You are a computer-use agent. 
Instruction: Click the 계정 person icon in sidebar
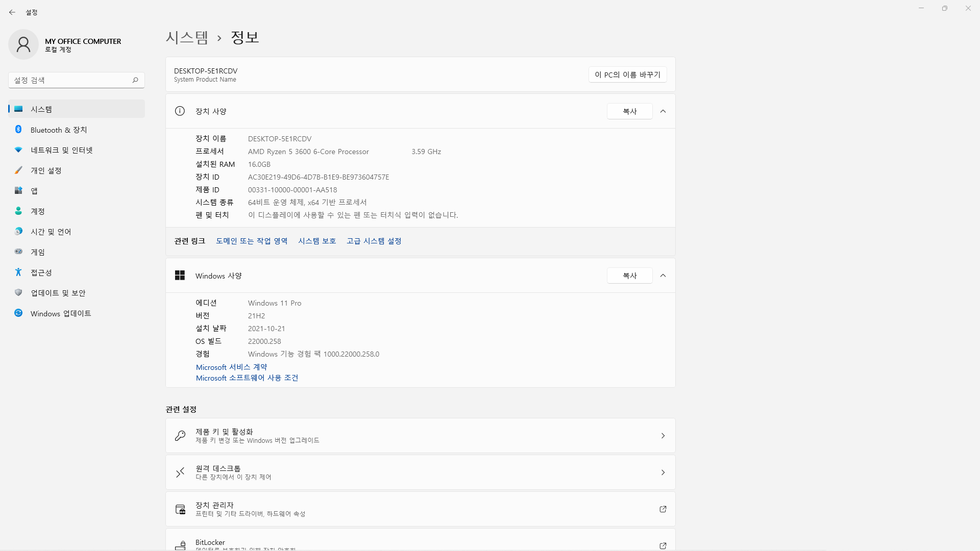point(18,211)
